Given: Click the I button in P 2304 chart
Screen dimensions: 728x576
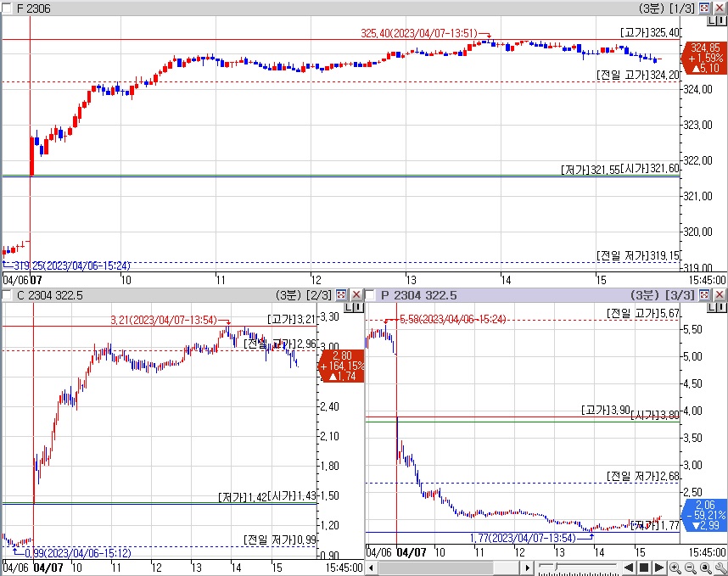Looking at the screenshot, I should pyautogui.click(x=721, y=308).
